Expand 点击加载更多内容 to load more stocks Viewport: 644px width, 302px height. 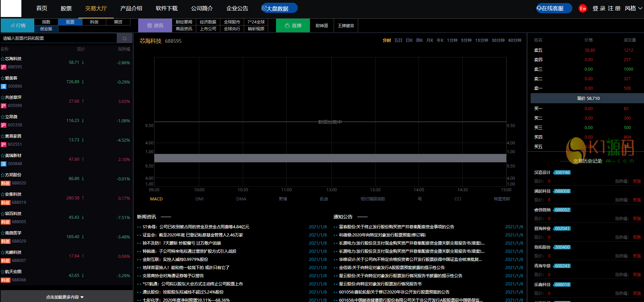click(x=65, y=297)
